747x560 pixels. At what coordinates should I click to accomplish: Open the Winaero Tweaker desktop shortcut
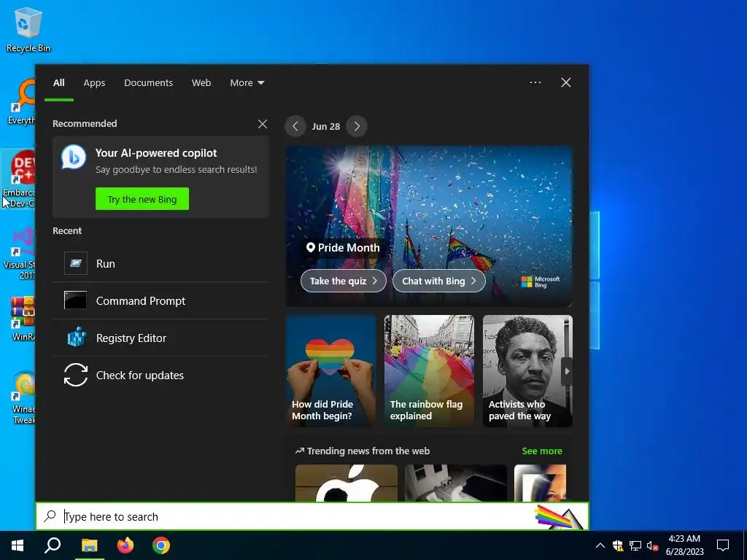24,398
